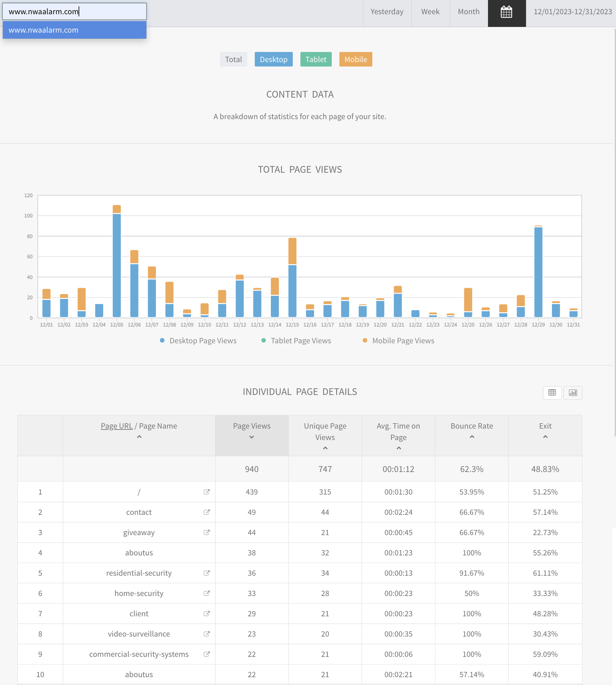
Task: Open external link for video-surveillance page
Action: 207,634
